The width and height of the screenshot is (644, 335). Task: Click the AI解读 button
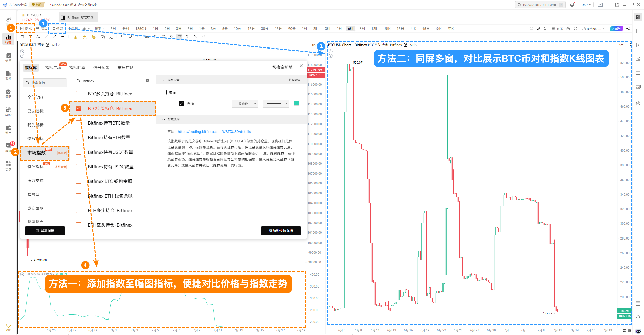pos(617,29)
